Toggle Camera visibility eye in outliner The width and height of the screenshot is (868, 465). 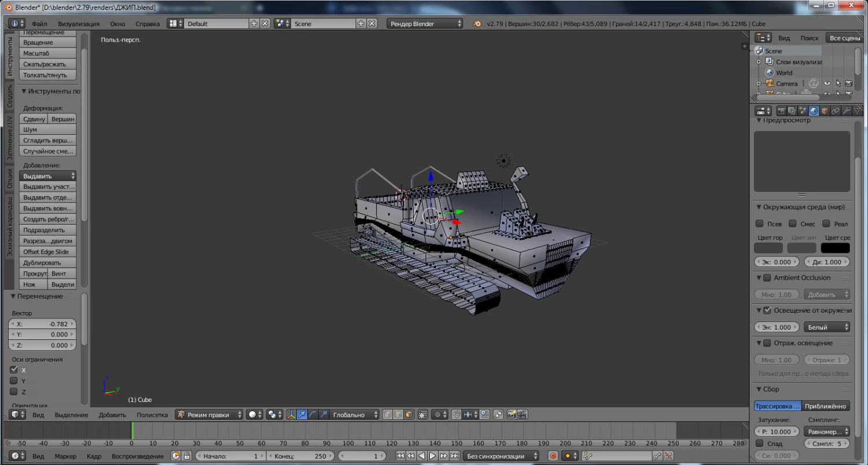pyautogui.click(x=827, y=84)
